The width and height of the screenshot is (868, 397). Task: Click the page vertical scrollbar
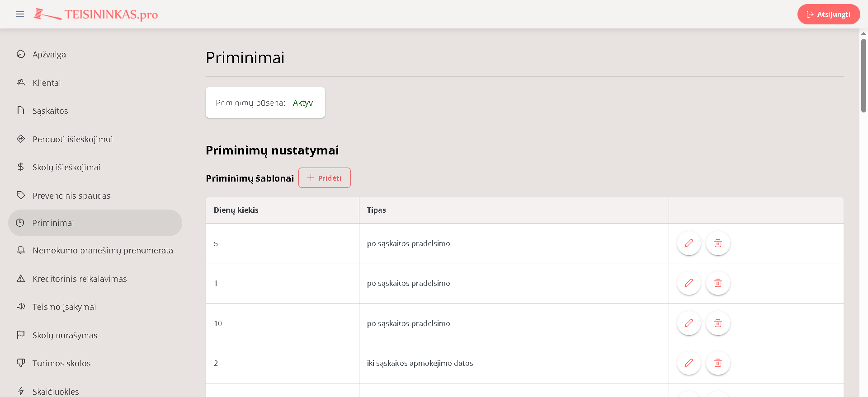pyautogui.click(x=863, y=76)
